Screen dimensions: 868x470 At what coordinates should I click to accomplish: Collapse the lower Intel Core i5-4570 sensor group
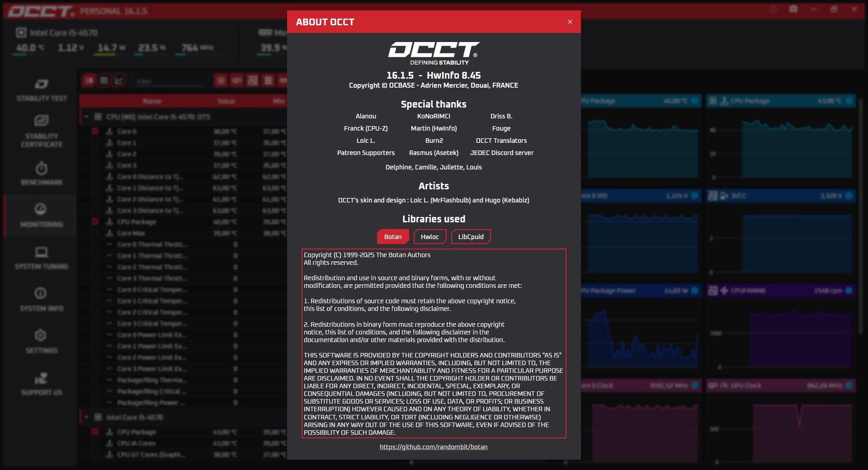click(x=86, y=417)
